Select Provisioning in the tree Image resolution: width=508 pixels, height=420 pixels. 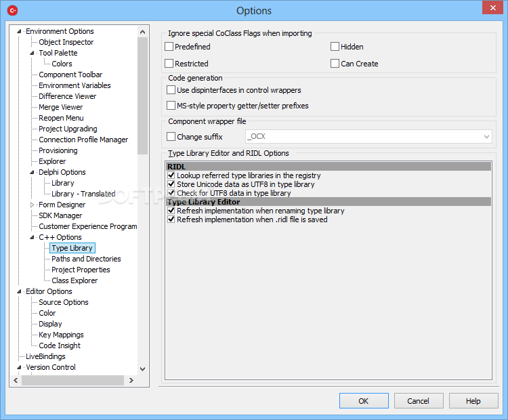pos(58,150)
